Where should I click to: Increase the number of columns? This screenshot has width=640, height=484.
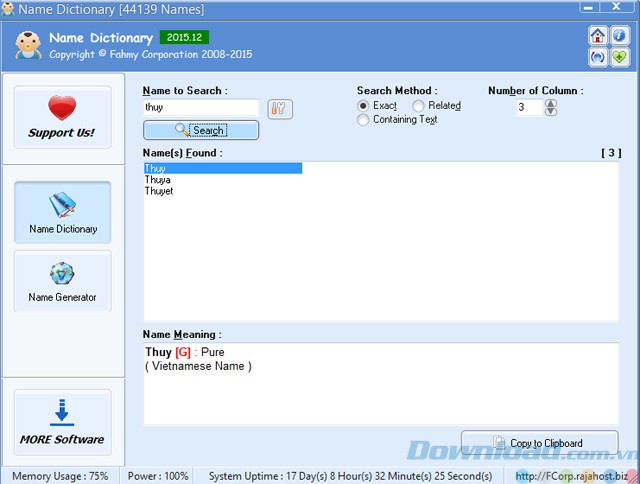tap(551, 103)
